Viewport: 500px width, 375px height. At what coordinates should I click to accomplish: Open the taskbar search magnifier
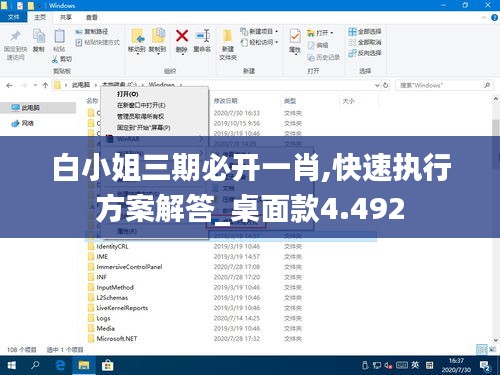pos(35,365)
